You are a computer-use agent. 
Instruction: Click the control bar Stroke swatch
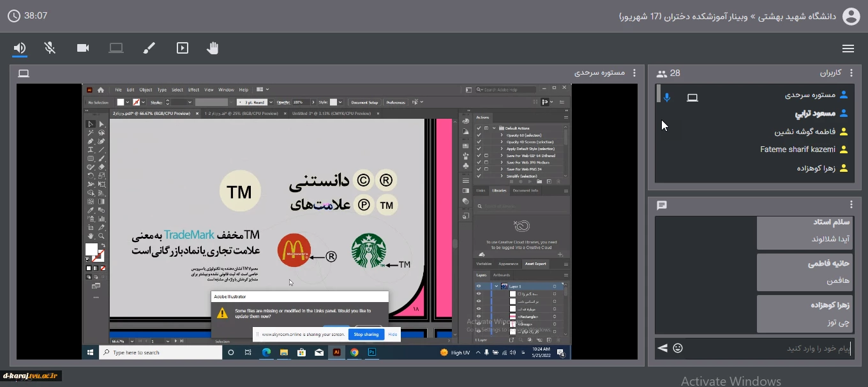pyautogui.click(x=136, y=102)
